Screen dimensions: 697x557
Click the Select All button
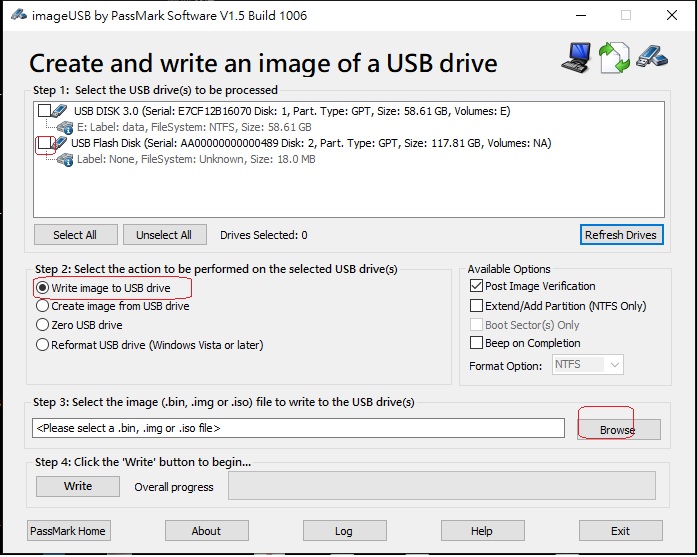pos(75,235)
